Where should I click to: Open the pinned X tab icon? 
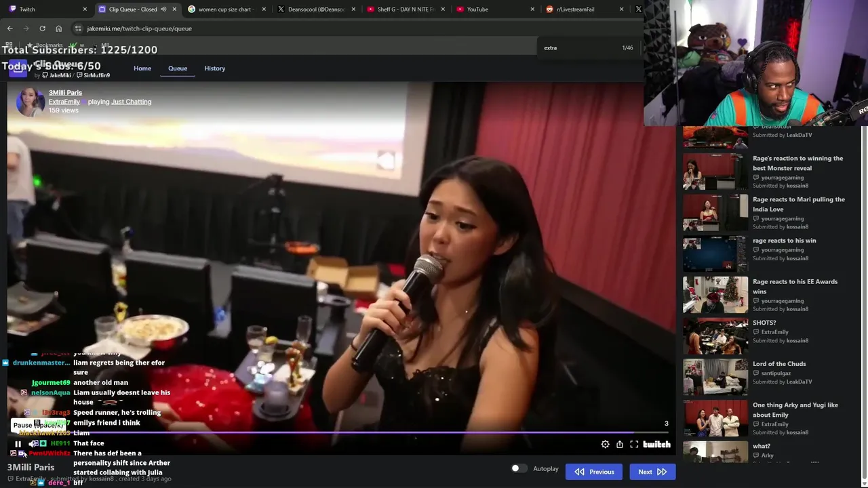638,9
